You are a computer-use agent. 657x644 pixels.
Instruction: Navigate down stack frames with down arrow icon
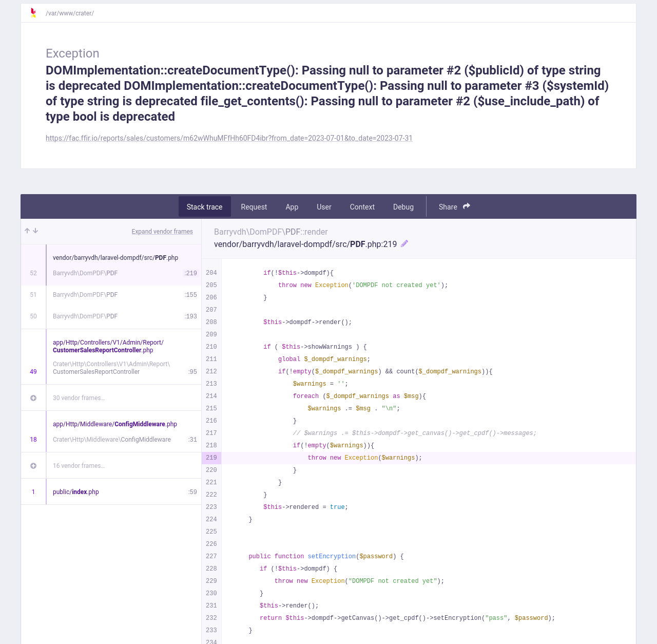(x=35, y=231)
